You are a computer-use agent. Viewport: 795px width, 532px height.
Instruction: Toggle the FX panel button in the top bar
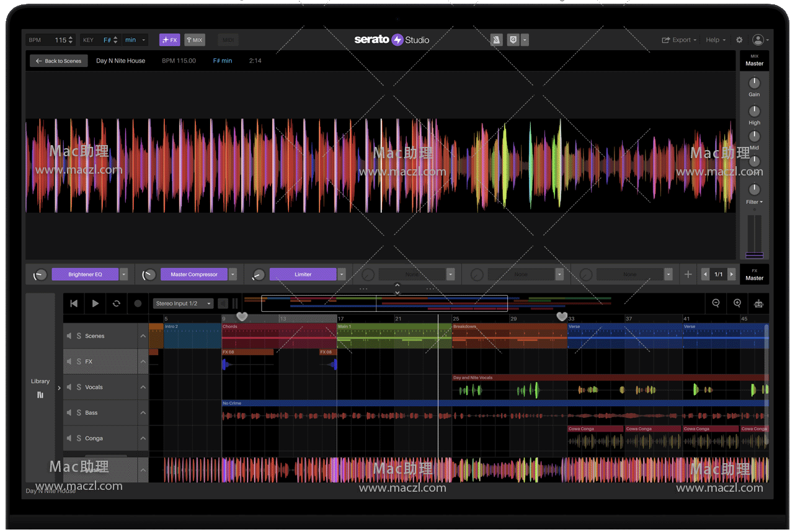pos(169,40)
